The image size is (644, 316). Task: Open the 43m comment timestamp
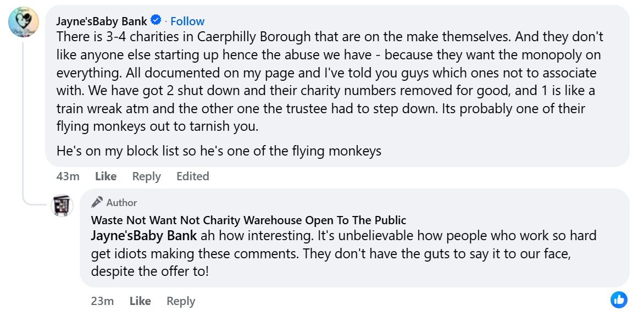68,176
